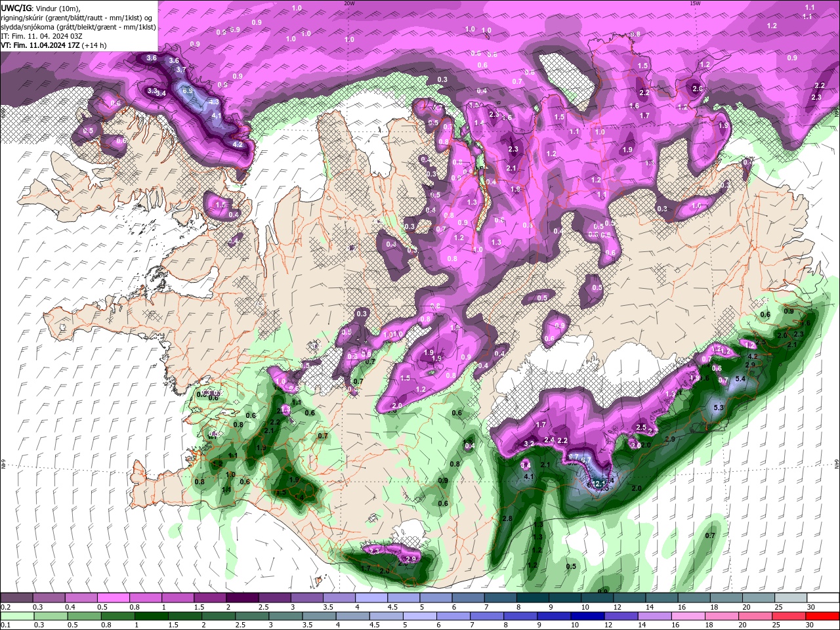
Task: Click the UWC/IG title text
Action: [x=16, y=7]
